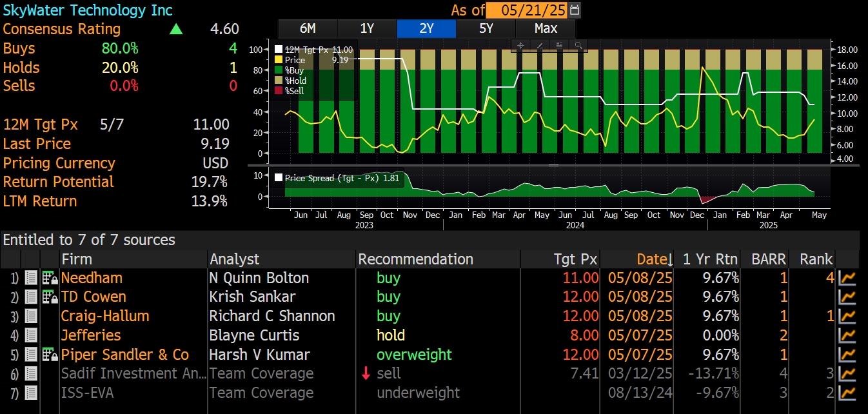
Task: Open the annotation pencil tool above the chart
Action: pos(539,46)
